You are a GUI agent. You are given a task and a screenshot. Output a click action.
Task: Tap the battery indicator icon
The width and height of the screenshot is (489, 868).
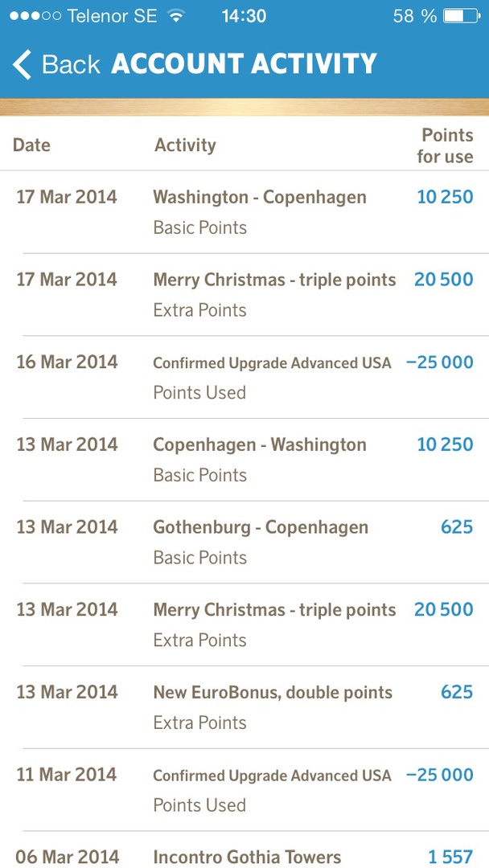460,16
